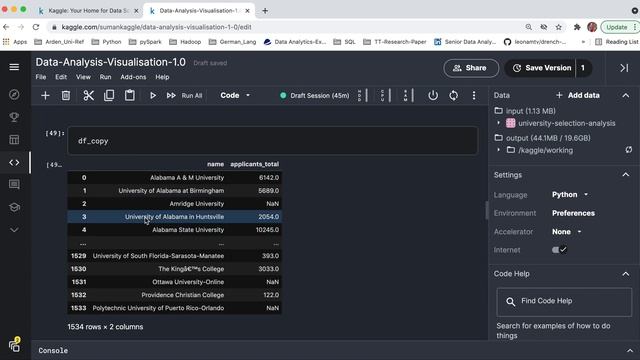Open the compass Explore sidebar icon

coord(14,95)
